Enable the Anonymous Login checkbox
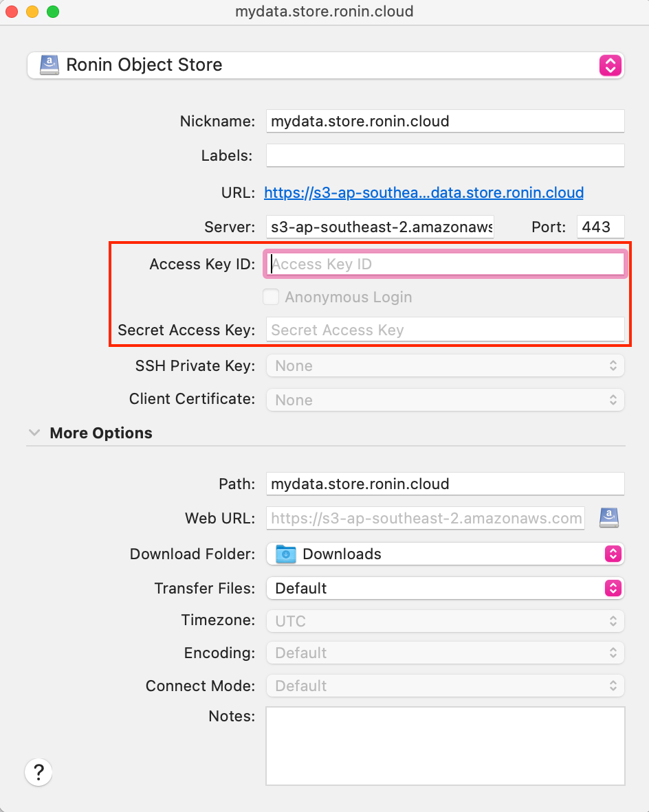 (271, 297)
